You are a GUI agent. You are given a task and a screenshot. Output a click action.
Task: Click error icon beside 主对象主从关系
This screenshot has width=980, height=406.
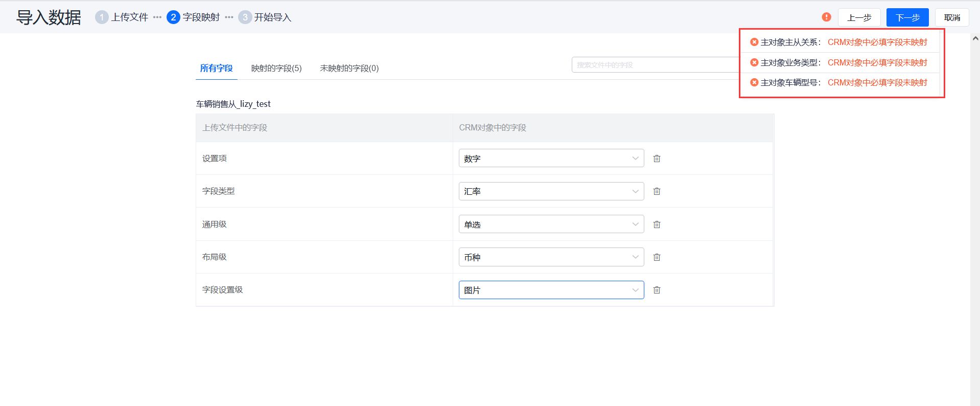pyautogui.click(x=754, y=42)
